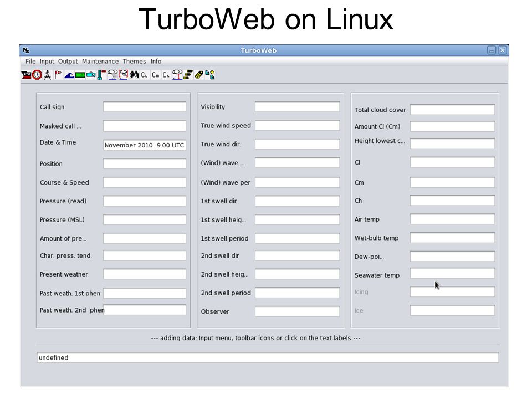Click the Height lowest c... input field
This screenshot has height=399, width=532.
pos(452,143)
